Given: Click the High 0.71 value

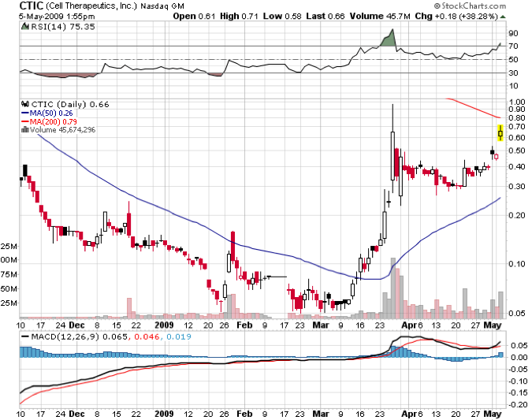Looking at the screenshot, I should (x=239, y=16).
